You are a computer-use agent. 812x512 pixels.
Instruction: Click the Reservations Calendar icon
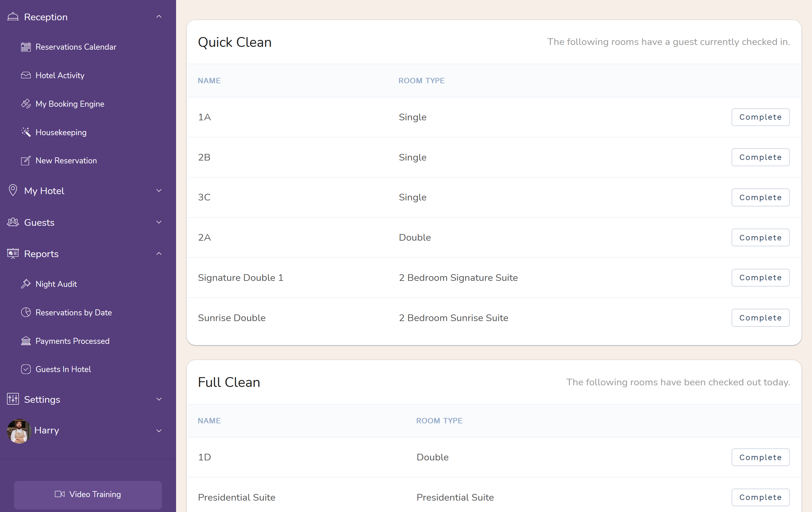pyautogui.click(x=25, y=47)
